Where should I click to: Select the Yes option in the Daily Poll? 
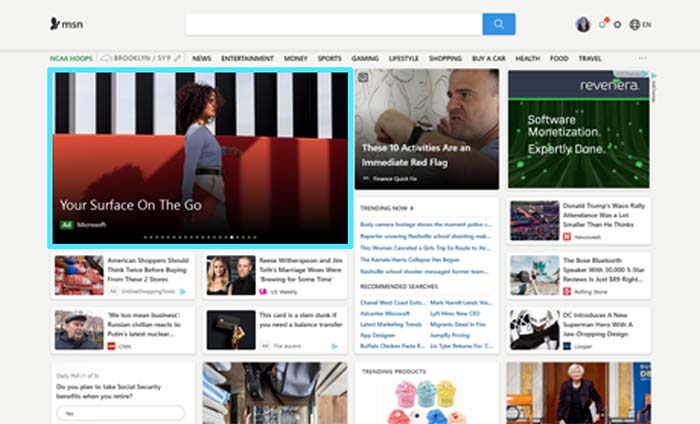click(120, 413)
